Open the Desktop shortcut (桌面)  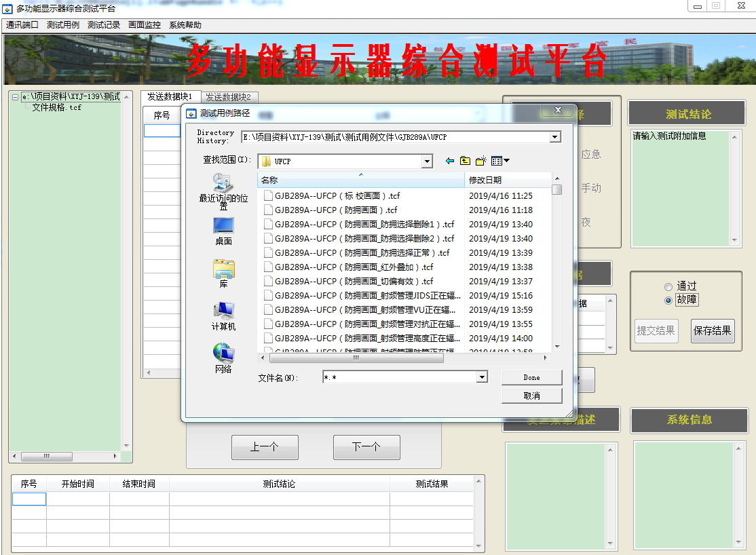tap(223, 231)
